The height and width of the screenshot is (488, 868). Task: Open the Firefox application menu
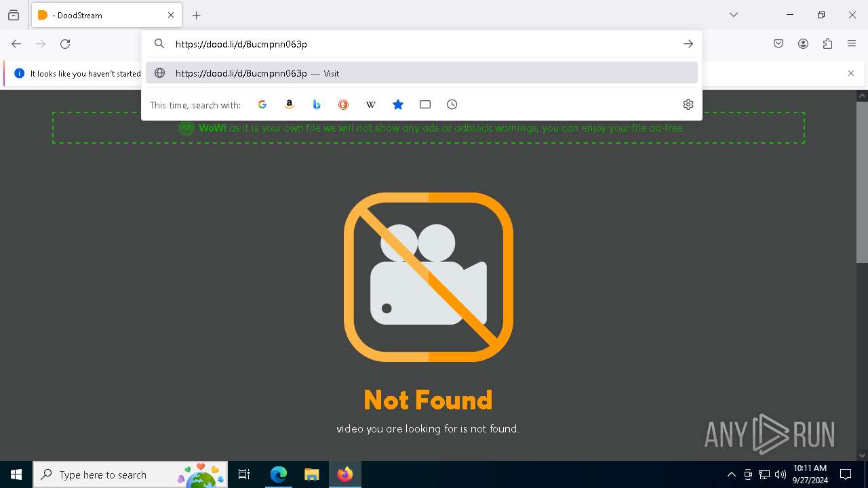coord(852,44)
